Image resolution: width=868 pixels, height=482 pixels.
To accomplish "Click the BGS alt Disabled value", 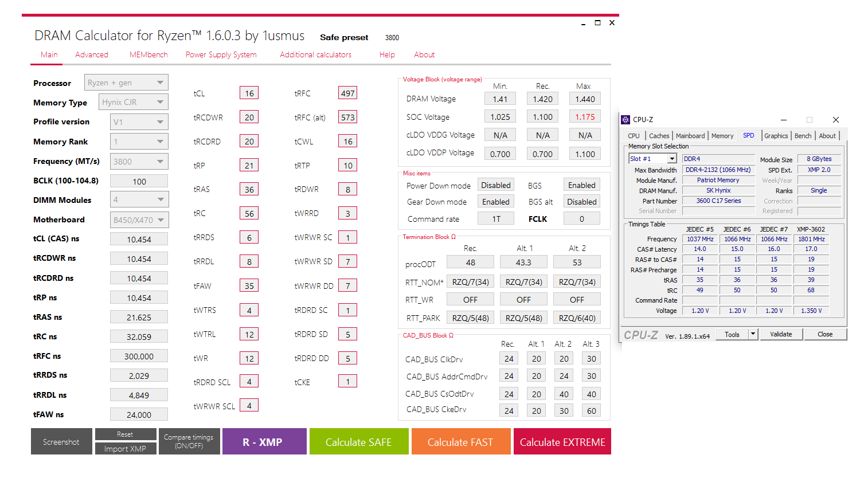I will tap(582, 202).
